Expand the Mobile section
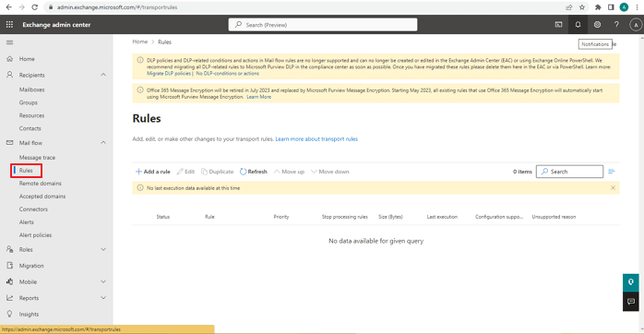 [103, 281]
